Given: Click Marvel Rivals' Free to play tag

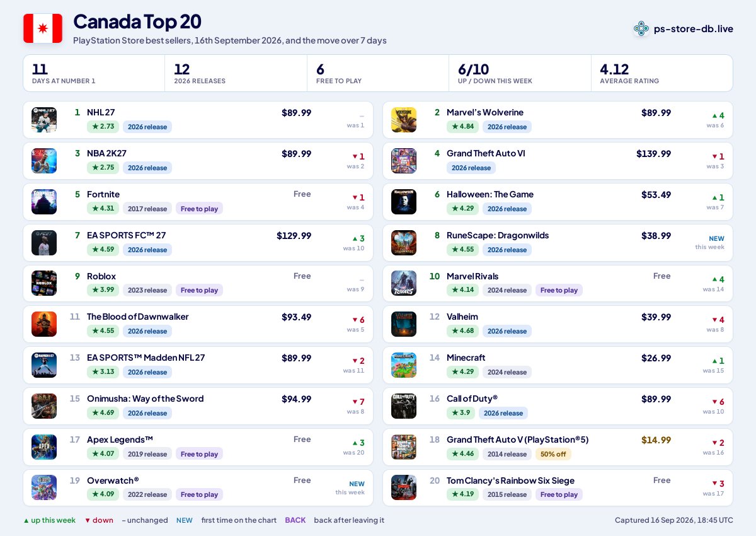Looking at the screenshot, I should click(x=559, y=290).
